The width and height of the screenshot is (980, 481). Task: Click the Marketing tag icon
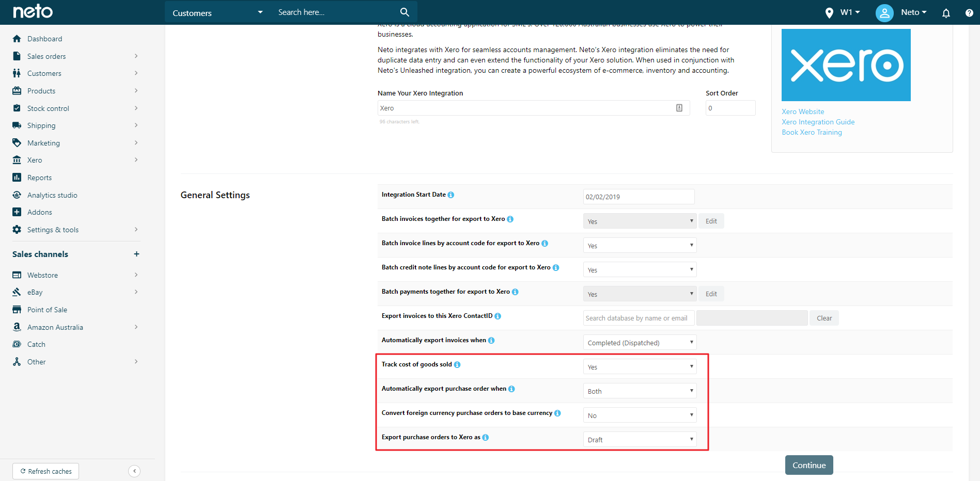17,143
